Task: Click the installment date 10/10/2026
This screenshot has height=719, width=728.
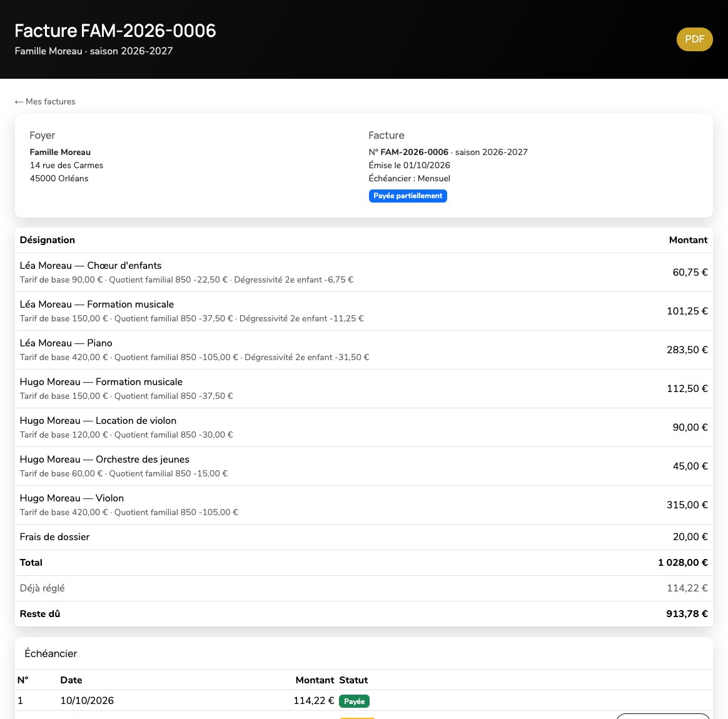Action: pyautogui.click(x=87, y=700)
